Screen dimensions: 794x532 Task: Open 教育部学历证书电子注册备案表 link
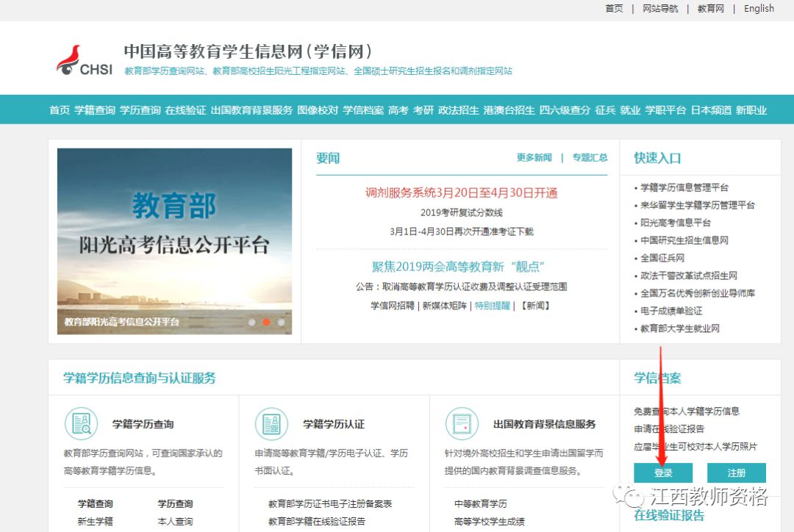330,503
